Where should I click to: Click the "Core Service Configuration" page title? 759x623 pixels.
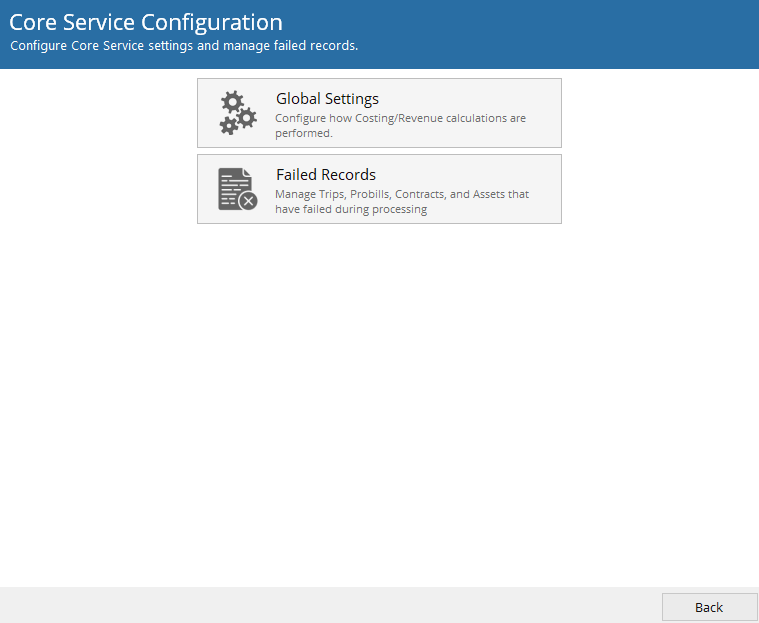(146, 22)
